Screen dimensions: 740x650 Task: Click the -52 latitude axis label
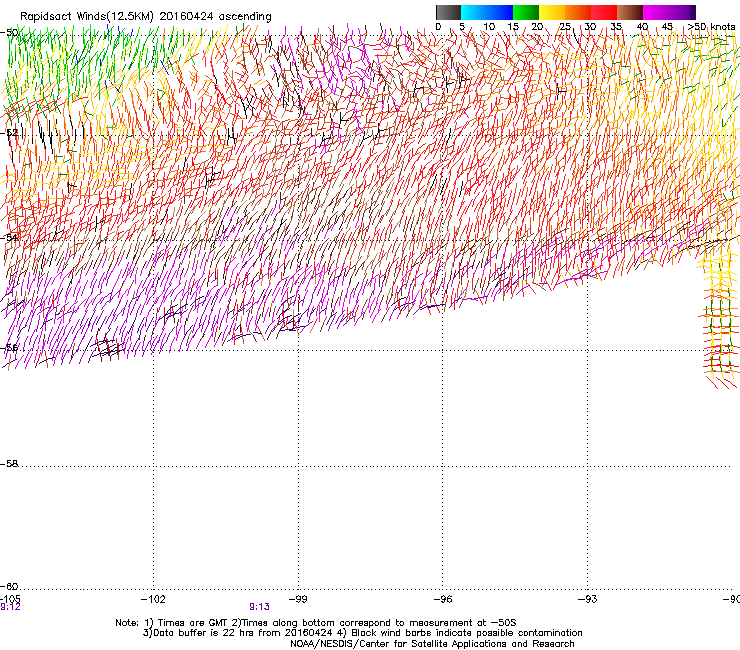click(9, 133)
